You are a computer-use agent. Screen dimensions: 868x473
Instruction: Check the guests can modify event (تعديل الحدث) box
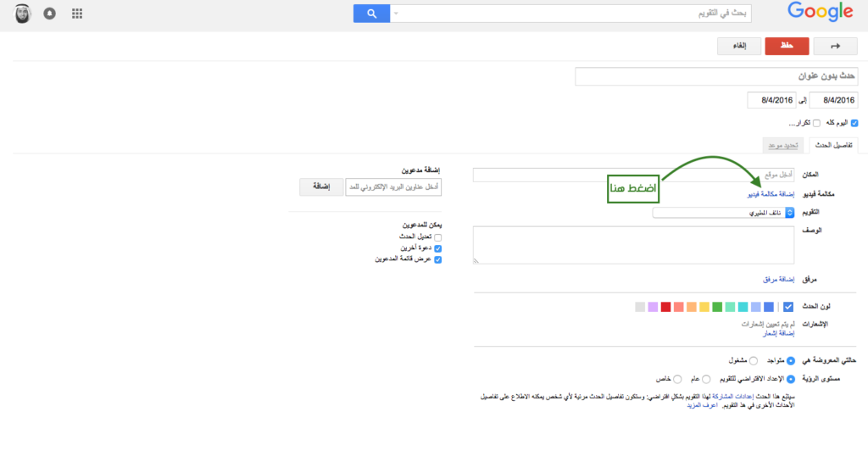438,237
